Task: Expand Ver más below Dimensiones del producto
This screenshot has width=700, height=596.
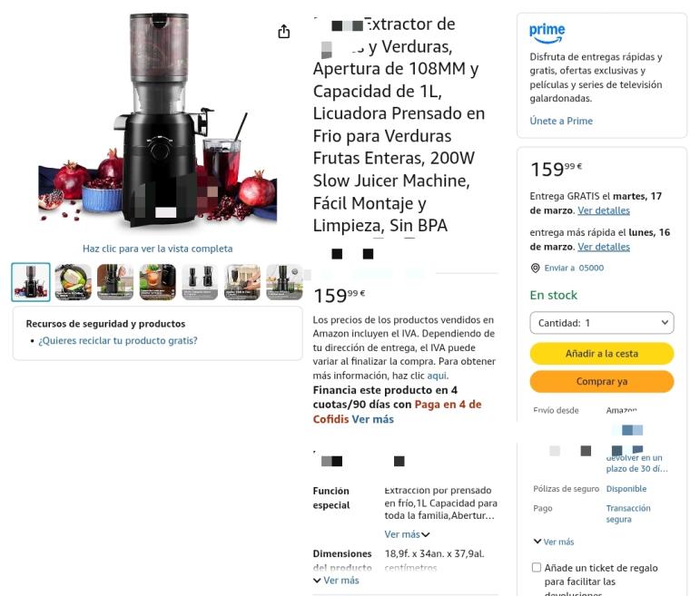Action: (x=336, y=581)
